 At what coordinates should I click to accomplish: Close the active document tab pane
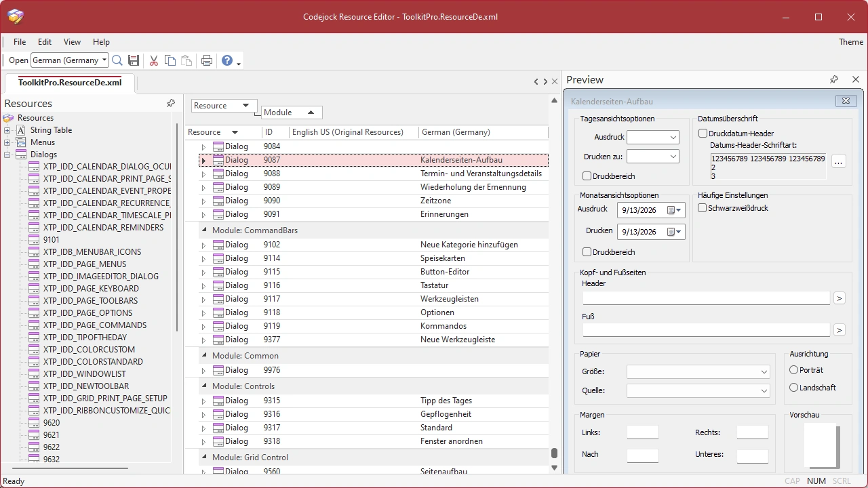coord(555,81)
